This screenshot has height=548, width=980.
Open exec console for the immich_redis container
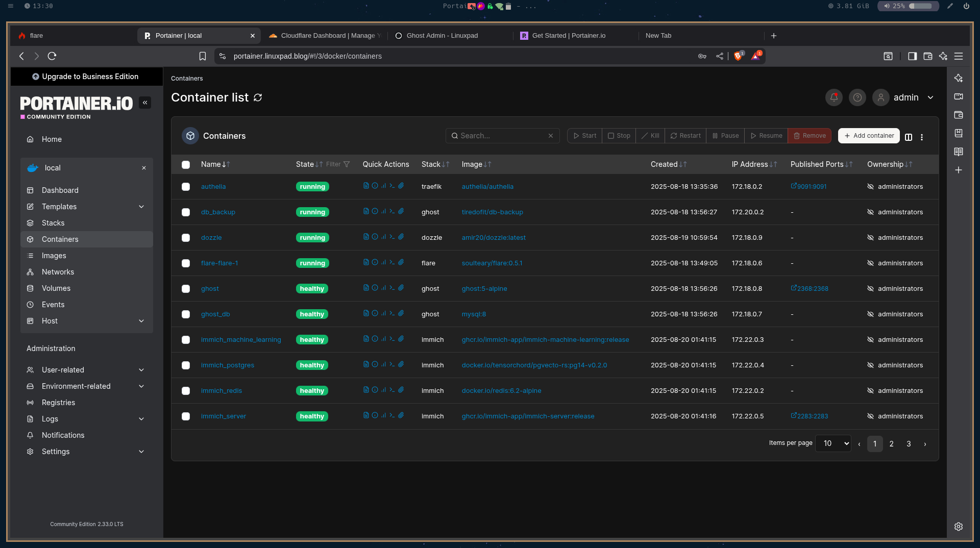392,390
